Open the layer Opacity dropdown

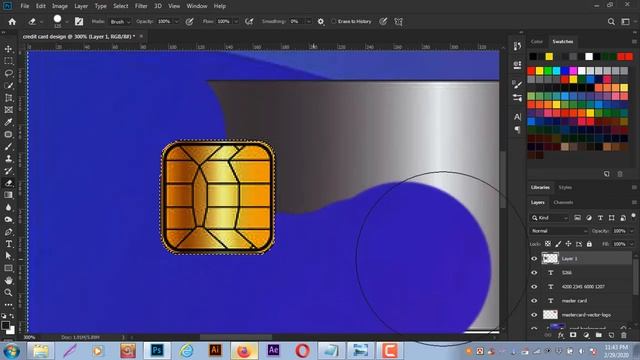(632, 231)
